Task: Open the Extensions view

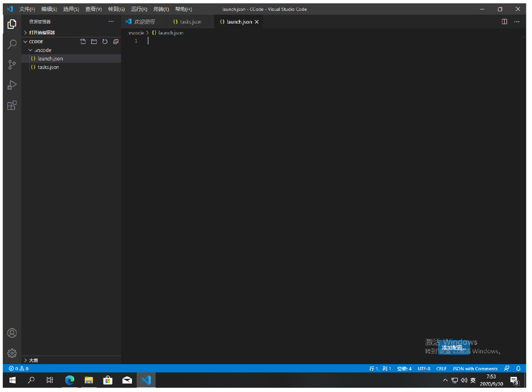Action: point(12,105)
